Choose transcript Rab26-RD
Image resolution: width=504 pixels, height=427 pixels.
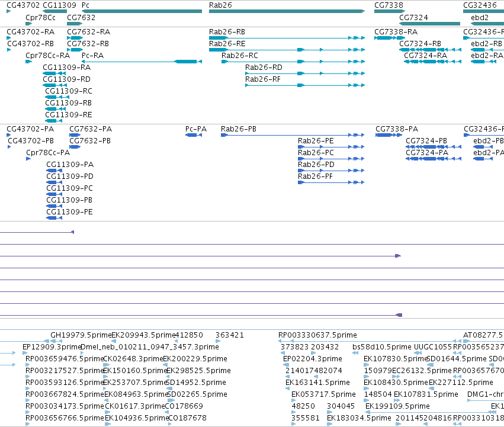pyautogui.click(x=305, y=73)
